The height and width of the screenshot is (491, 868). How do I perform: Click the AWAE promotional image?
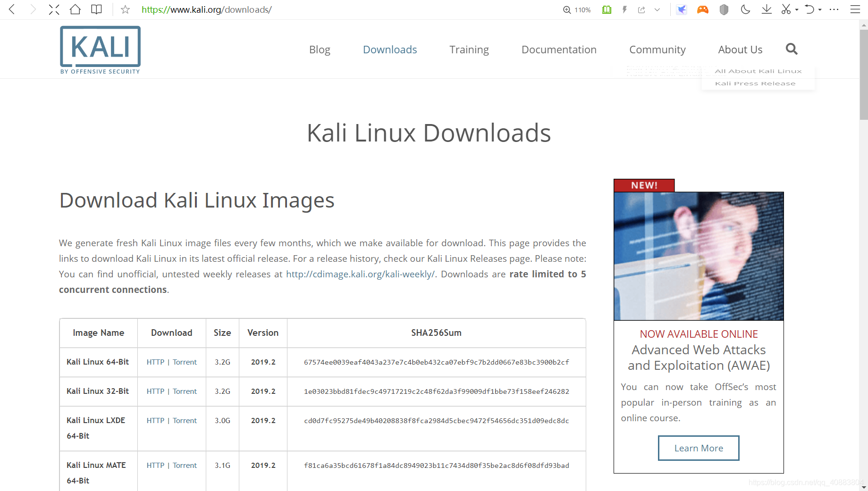[x=699, y=256]
